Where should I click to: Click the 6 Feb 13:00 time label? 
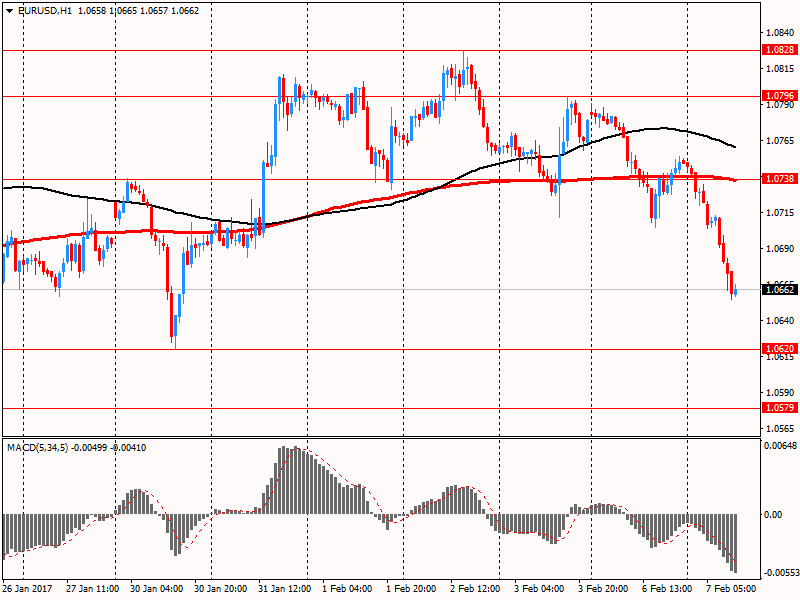pos(667,588)
